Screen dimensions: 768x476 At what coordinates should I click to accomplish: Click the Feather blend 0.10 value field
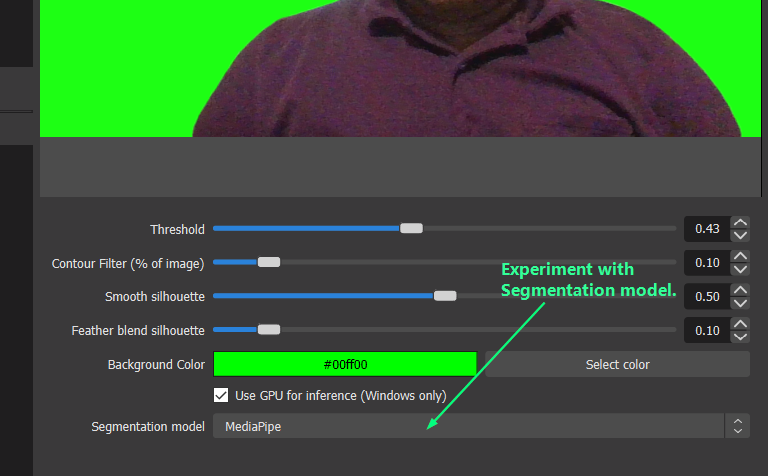point(707,331)
